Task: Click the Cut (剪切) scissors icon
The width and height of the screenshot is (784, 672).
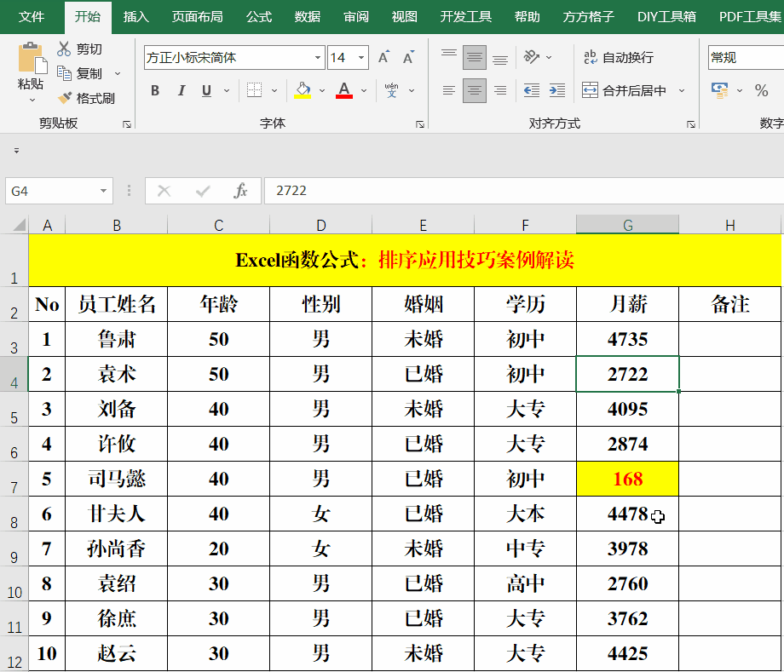Action: pos(64,49)
